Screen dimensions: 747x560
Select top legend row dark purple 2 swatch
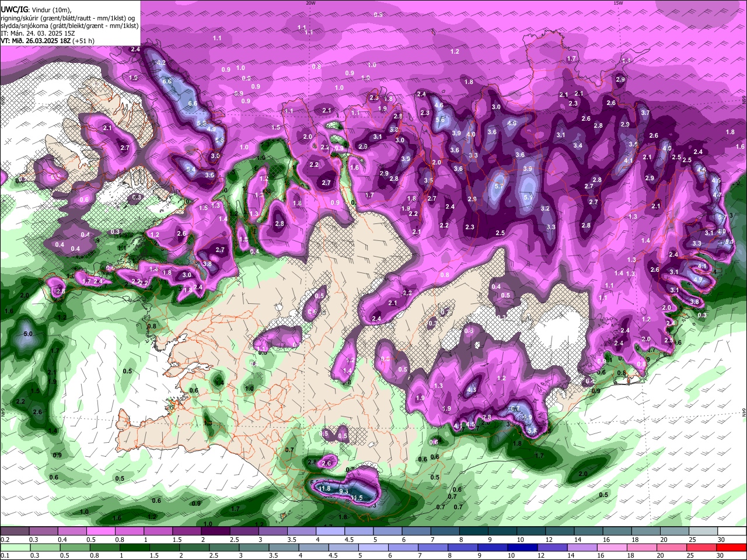215,531
